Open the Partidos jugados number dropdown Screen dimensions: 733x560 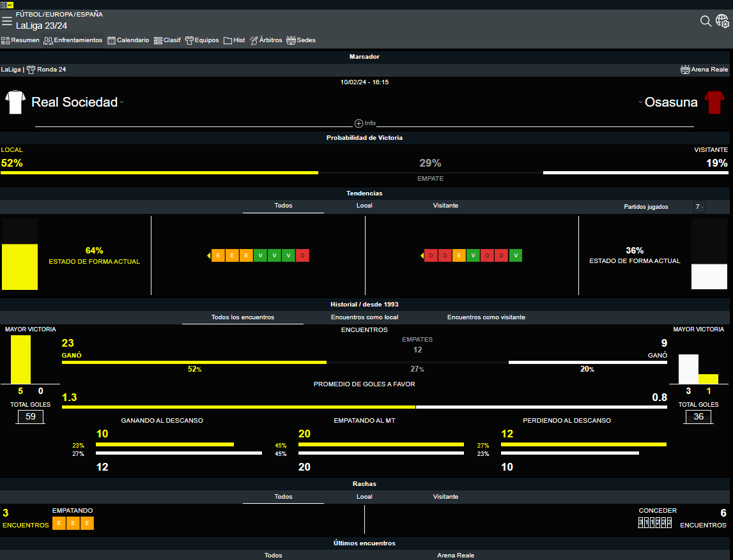coord(699,207)
